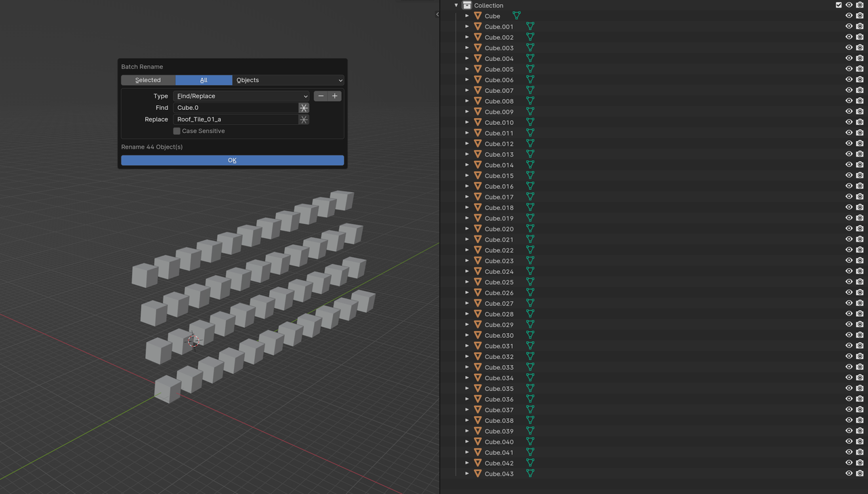This screenshot has height=494, width=868.
Task: Hide Cube in viewport via eye icon
Action: [849, 16]
